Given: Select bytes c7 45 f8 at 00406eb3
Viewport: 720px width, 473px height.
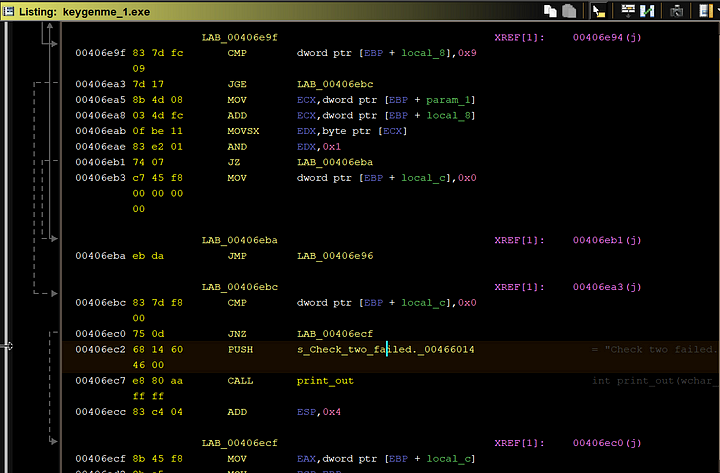Looking at the screenshot, I should tap(158, 178).
